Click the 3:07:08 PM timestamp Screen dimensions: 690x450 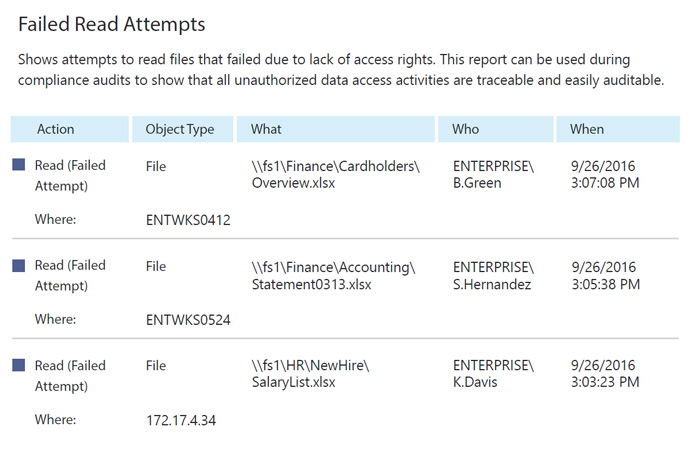point(605,183)
